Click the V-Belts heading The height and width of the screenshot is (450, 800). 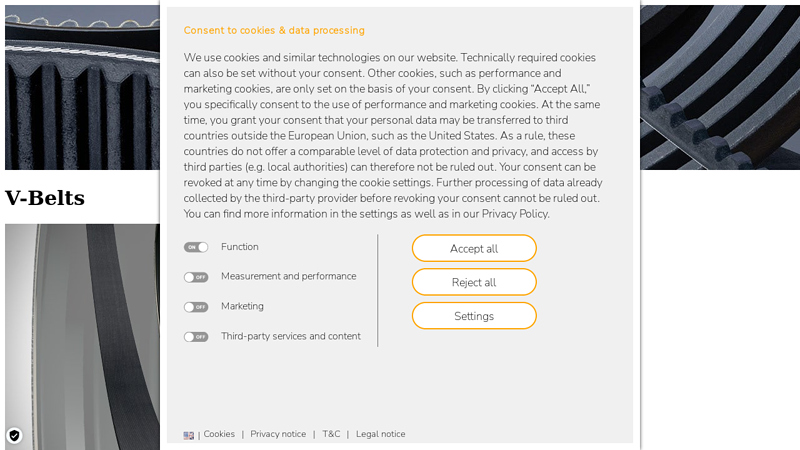[x=45, y=198]
